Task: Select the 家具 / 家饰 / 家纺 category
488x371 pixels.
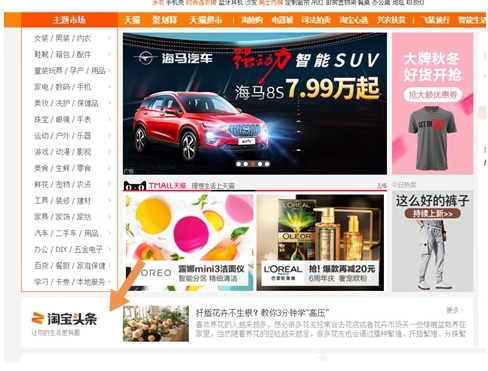Action: [62, 217]
